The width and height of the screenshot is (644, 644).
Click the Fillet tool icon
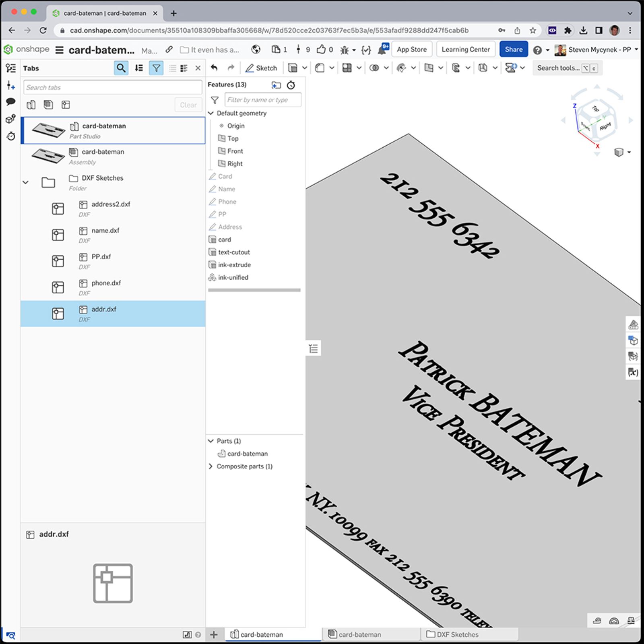tap(320, 68)
